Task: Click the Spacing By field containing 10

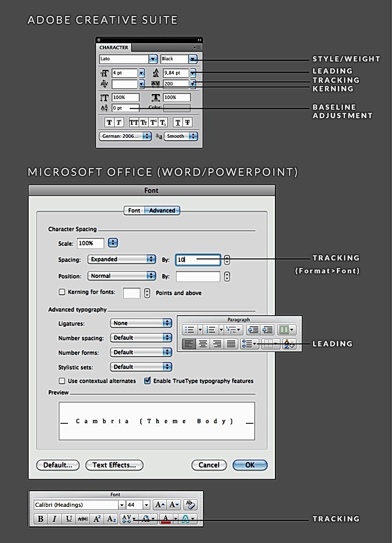Action: [198, 260]
